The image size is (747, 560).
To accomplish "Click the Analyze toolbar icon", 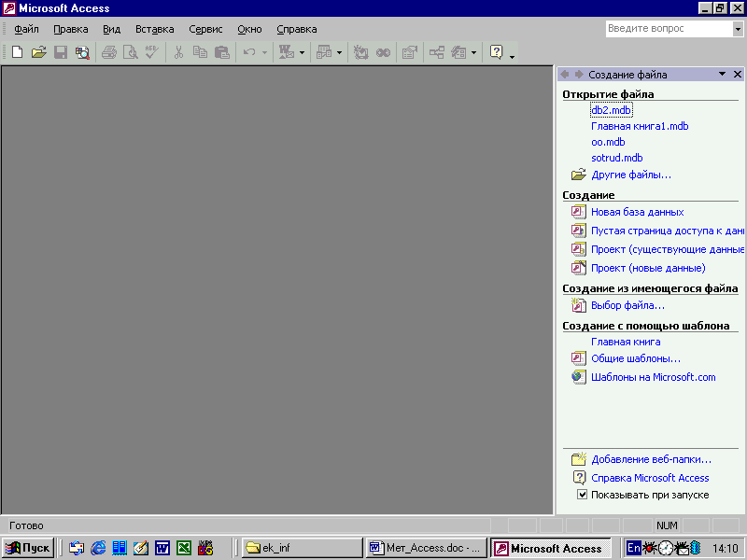I will pyautogui.click(x=324, y=52).
